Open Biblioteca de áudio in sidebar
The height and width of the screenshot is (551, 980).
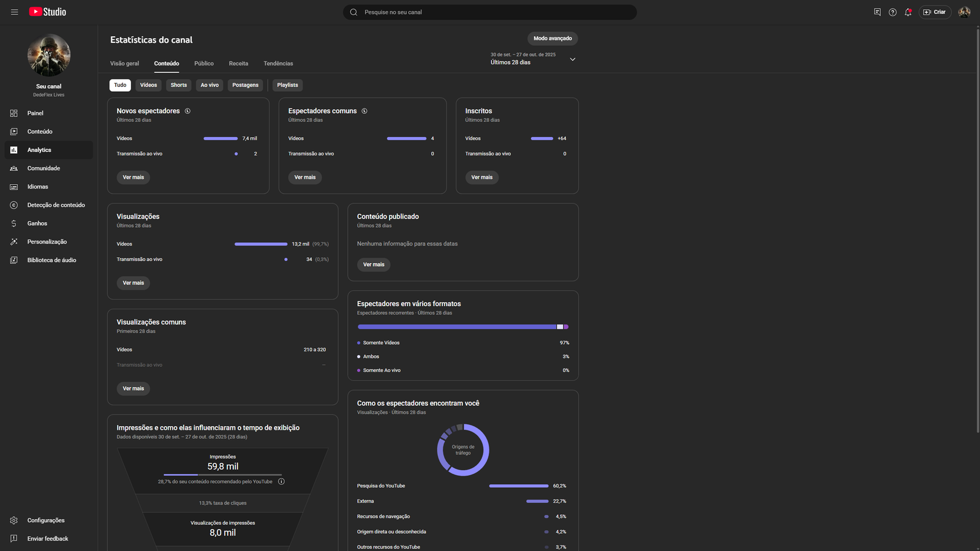tap(51, 260)
